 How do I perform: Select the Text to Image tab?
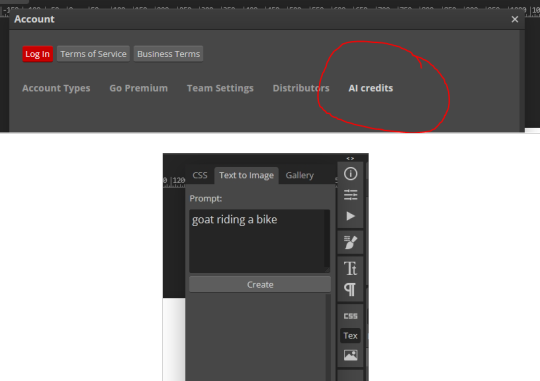[x=246, y=175]
